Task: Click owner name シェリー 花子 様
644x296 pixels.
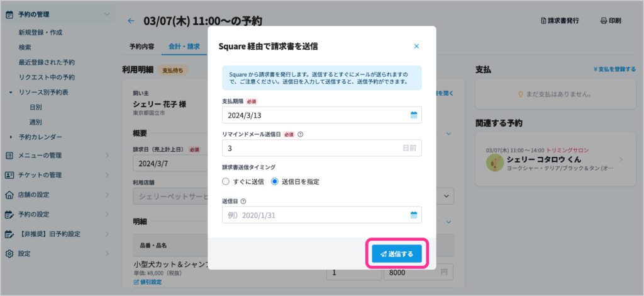Action: coord(160,105)
